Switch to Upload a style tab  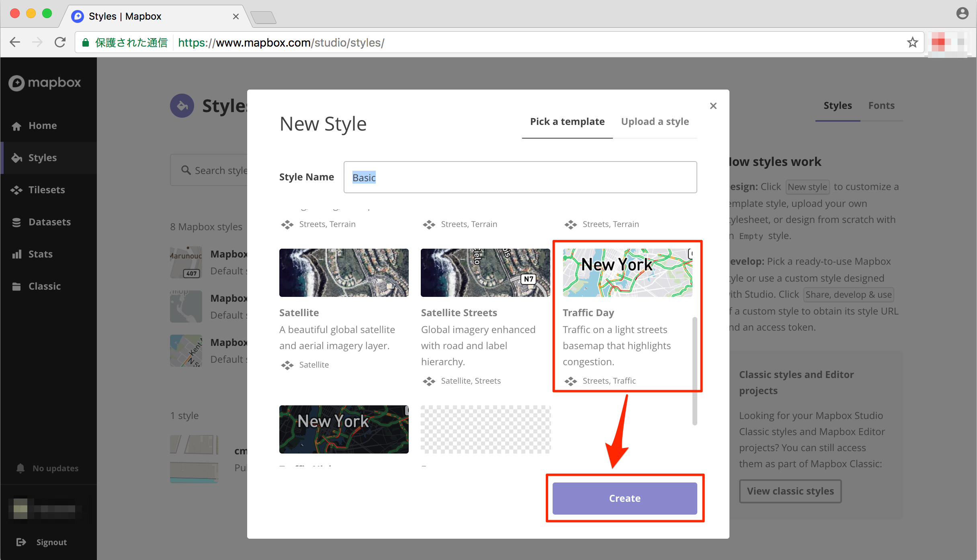coord(655,122)
